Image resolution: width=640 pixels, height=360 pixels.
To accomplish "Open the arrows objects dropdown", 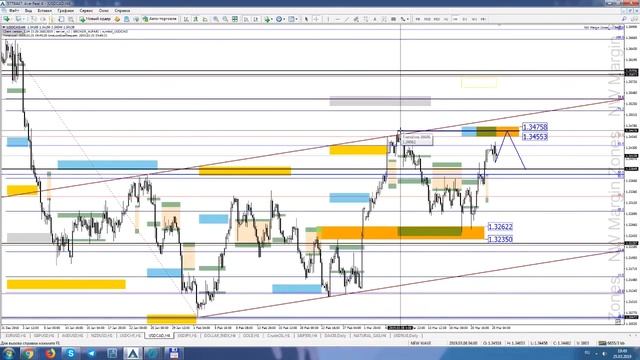I will pyautogui.click(x=408, y=19).
